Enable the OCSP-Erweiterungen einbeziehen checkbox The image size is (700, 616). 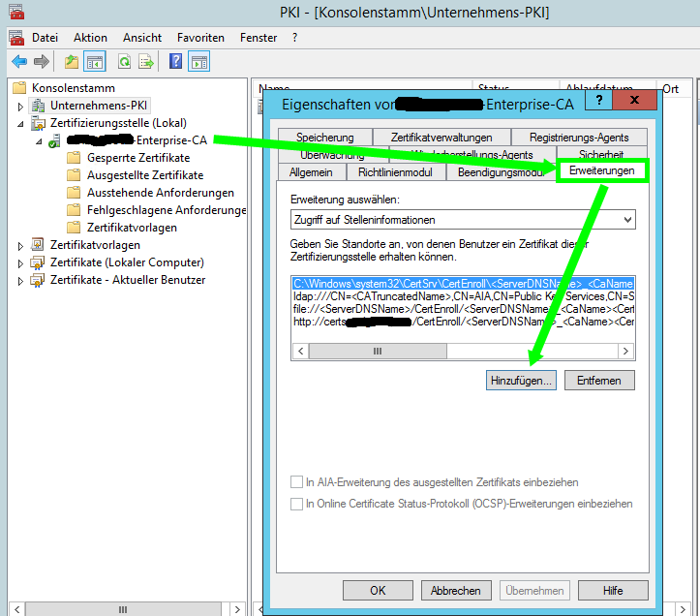click(296, 504)
